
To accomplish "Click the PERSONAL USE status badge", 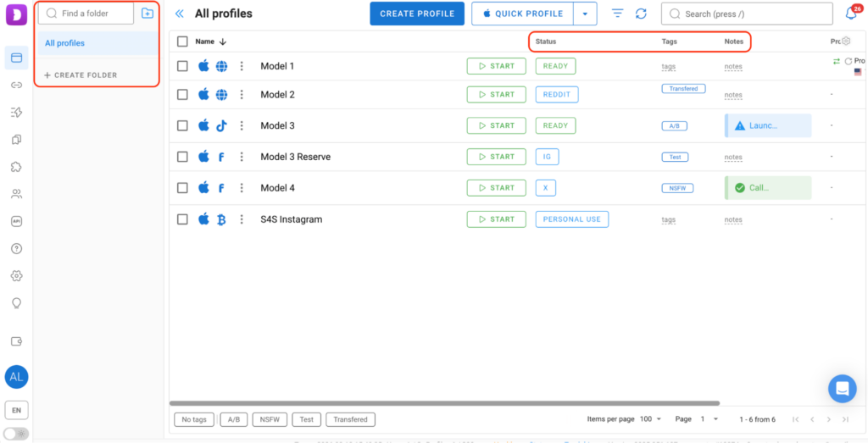I will click(x=572, y=219).
